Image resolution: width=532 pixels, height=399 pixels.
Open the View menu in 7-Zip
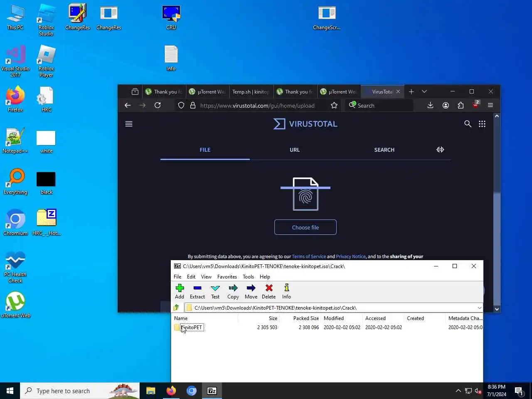(206, 277)
